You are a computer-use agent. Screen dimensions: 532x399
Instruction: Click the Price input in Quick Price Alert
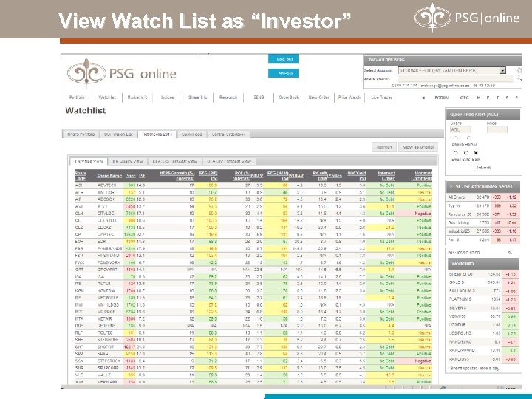(497, 129)
